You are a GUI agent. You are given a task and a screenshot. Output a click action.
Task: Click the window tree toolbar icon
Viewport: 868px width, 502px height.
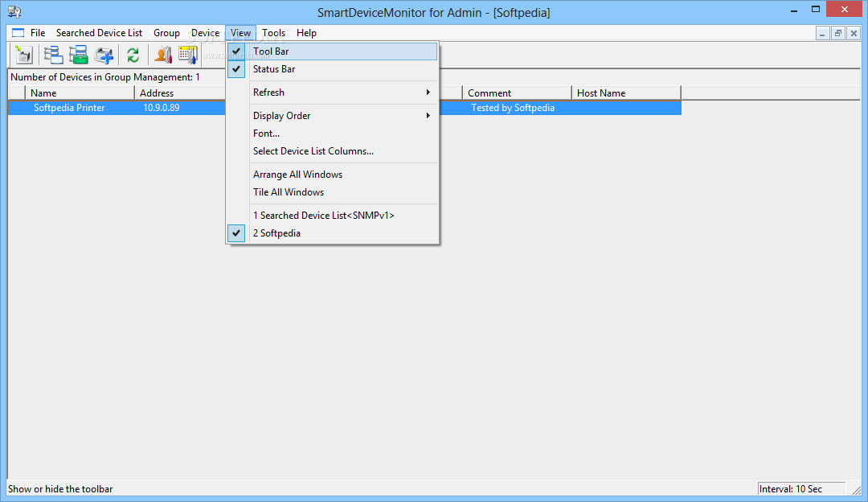point(53,55)
